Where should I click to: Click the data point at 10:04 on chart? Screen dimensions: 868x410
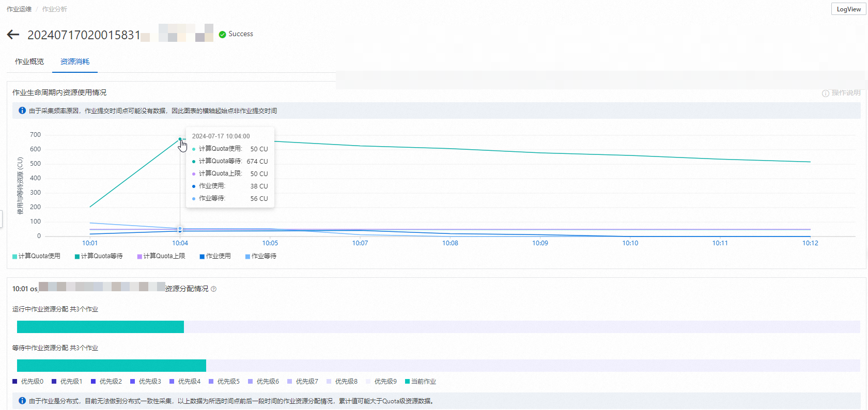tap(180, 139)
